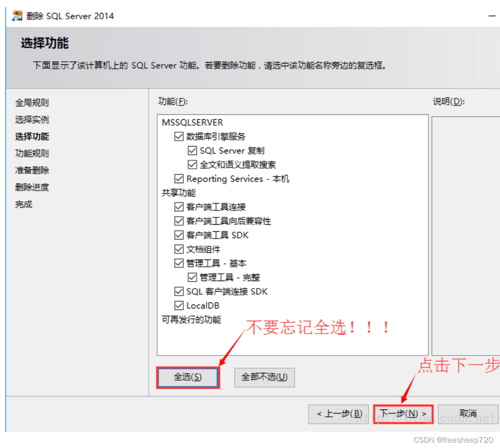Viewport: 500px width, 448px height.
Task: Toggle the SQL Server 复制 checkbox
Action: [192, 151]
